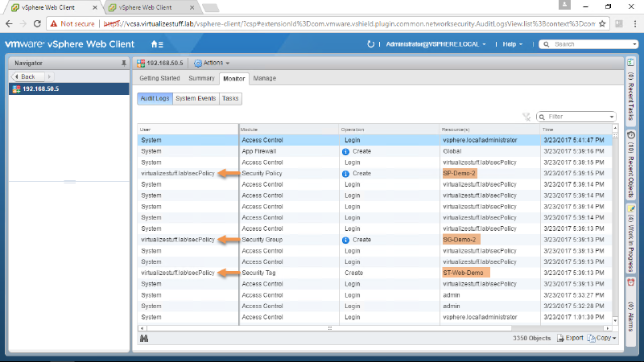Click the info icon on the App Firewall row
Image resolution: width=644 pixels, height=362 pixels.
tap(345, 151)
